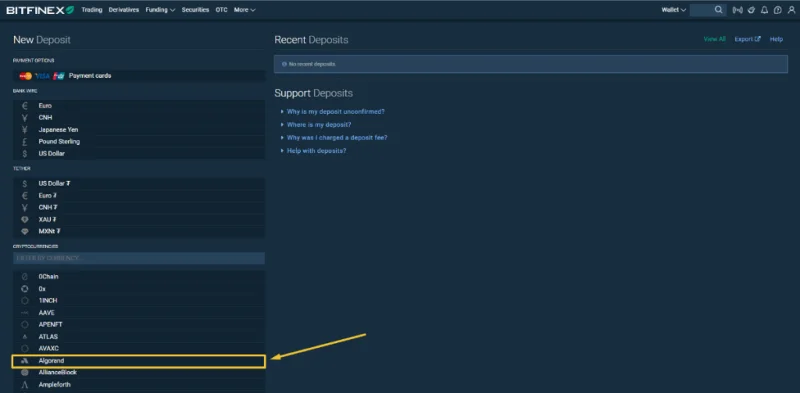
Task: Click the 0x coin icon
Action: (x=24, y=289)
